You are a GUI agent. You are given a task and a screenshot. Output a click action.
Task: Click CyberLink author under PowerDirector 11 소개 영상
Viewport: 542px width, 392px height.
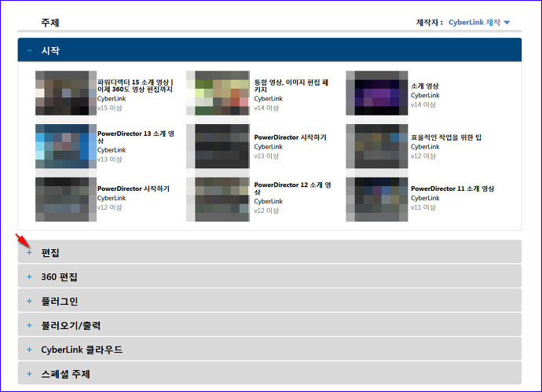tap(425, 198)
